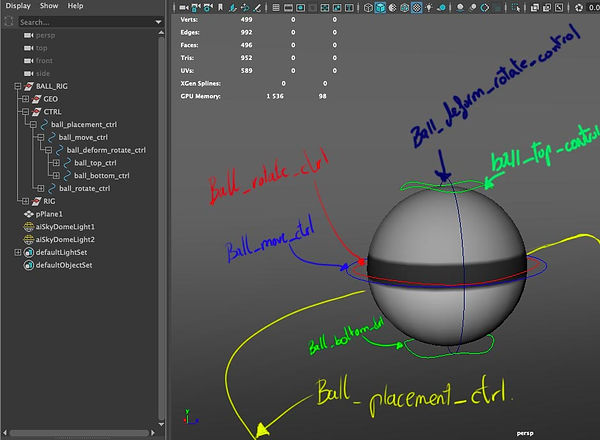Toggle the Film Gate overlay
The image size is (600, 440).
tap(288, 7)
